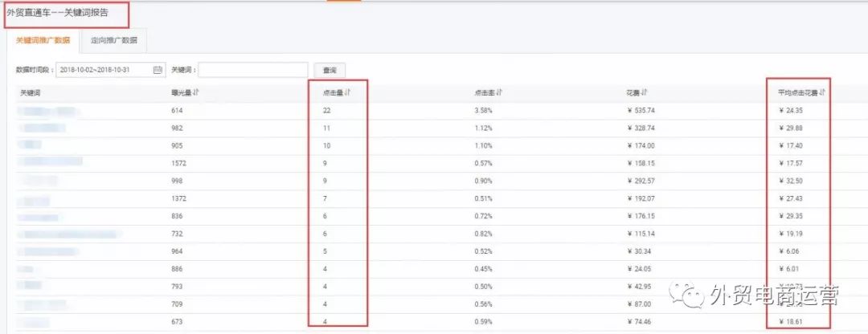Click the 曝光量 column header label
The image size is (868, 334).
click(182, 93)
